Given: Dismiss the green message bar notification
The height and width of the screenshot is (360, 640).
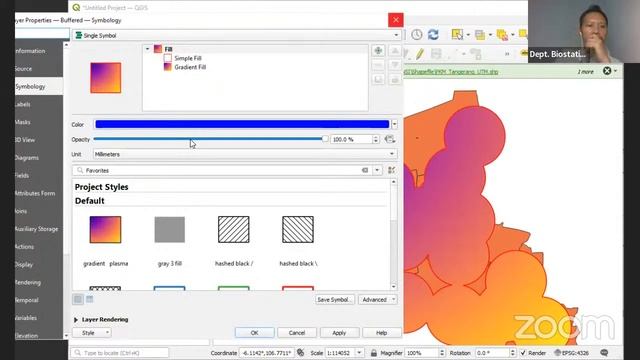Looking at the screenshot, I should point(607,71).
